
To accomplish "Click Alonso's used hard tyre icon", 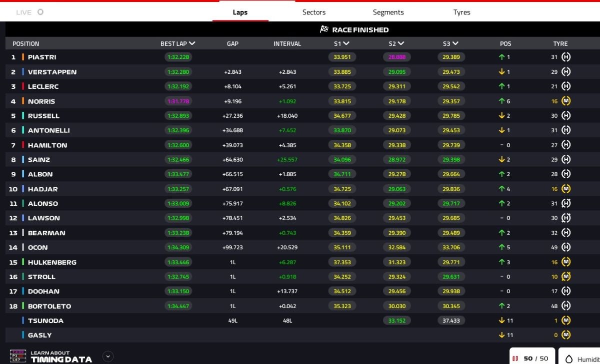I will click(565, 203).
